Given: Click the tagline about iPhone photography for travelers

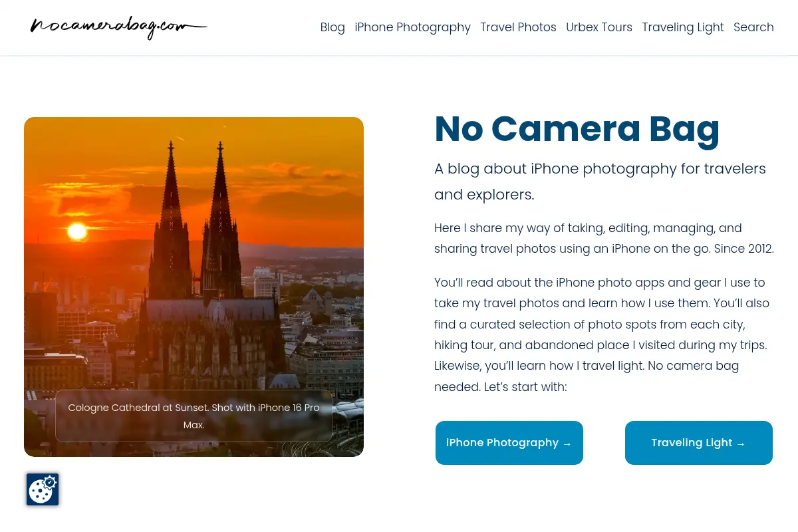Looking at the screenshot, I should pos(600,182).
